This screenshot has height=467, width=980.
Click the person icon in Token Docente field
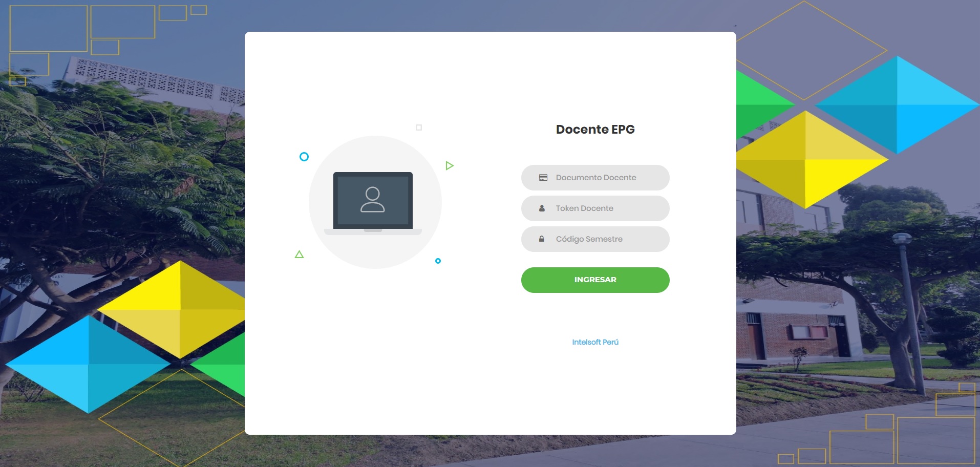pos(542,208)
